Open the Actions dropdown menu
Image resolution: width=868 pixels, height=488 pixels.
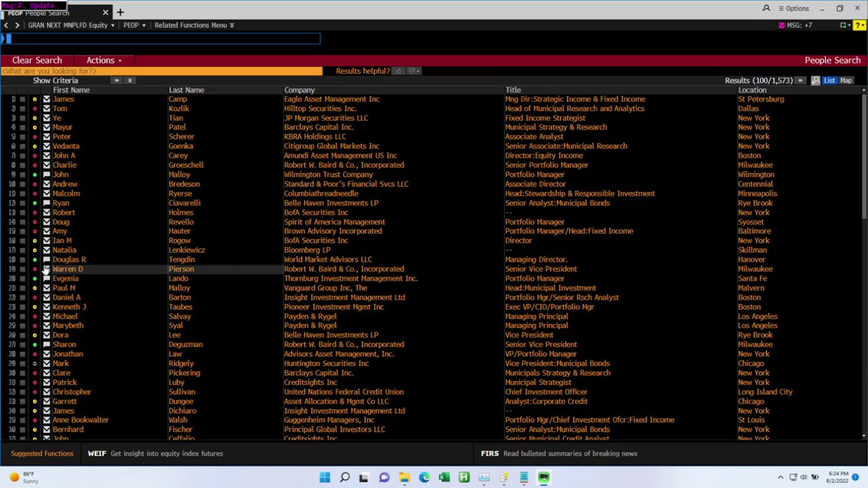104,60
